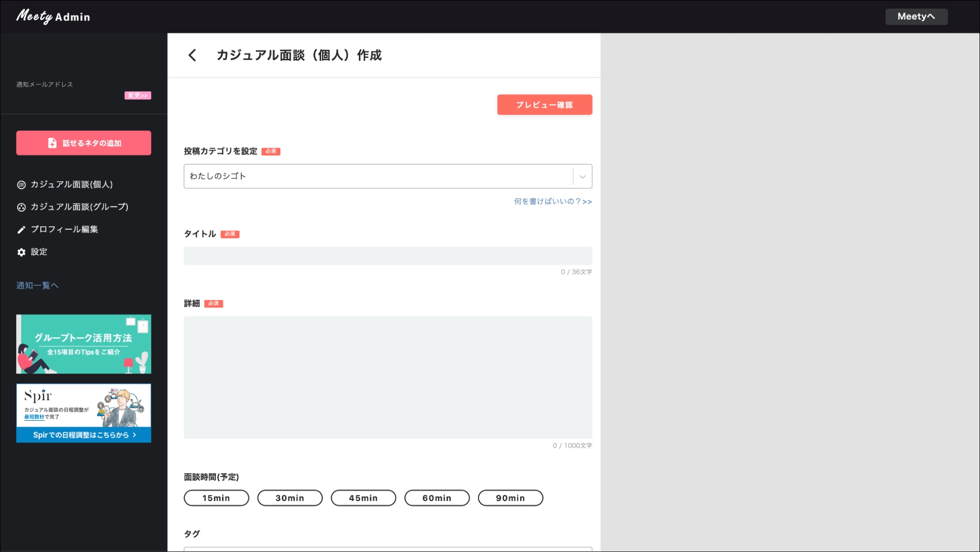Screen dimensions: 980x552
Task: Select the カジュアル面談(グループ) sidebar icon
Action: (21, 207)
